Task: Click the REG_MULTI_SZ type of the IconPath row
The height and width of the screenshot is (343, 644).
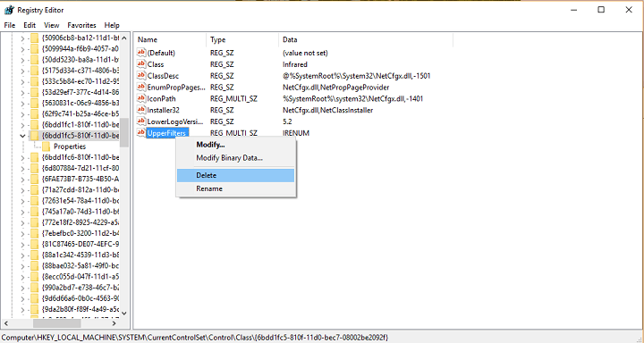Action: 233,99
